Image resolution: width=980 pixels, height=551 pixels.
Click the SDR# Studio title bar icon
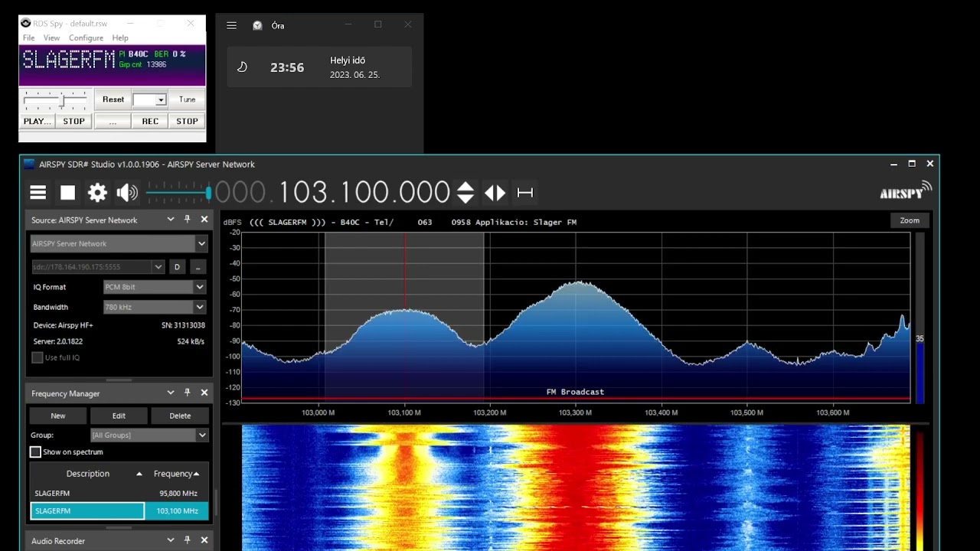(x=29, y=164)
